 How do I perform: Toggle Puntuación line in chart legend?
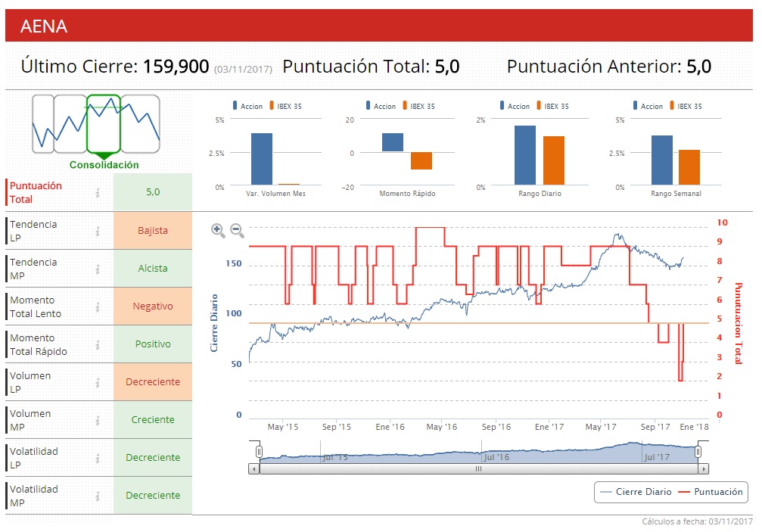click(x=711, y=492)
